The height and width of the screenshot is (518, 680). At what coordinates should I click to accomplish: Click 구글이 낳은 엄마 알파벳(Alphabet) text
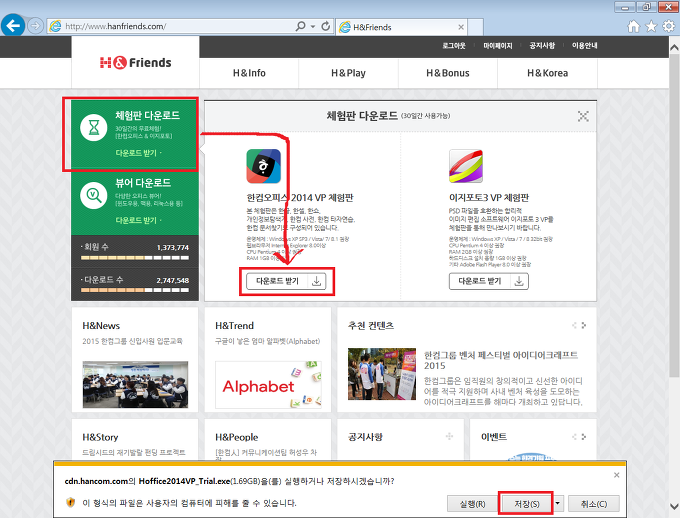pyautogui.click(x=268, y=341)
